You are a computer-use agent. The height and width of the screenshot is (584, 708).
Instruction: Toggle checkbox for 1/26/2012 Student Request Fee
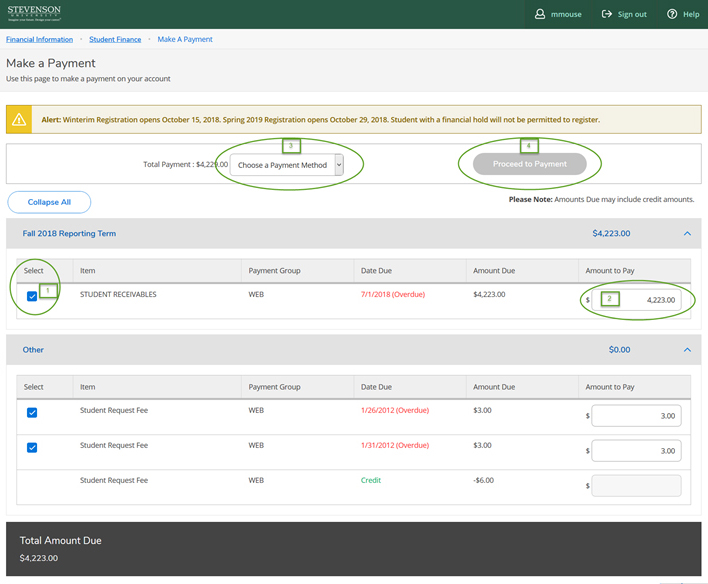coord(32,412)
